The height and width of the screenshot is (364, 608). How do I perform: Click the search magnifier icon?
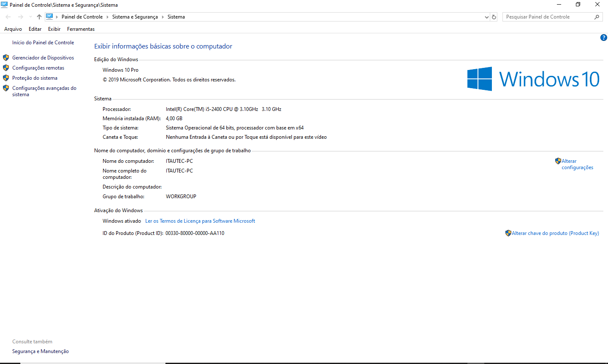(597, 17)
